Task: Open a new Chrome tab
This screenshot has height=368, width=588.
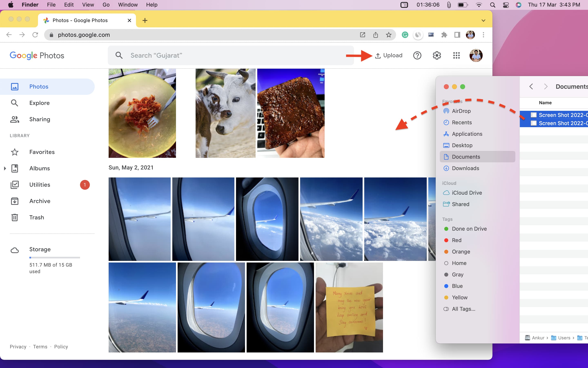Action: pyautogui.click(x=145, y=20)
